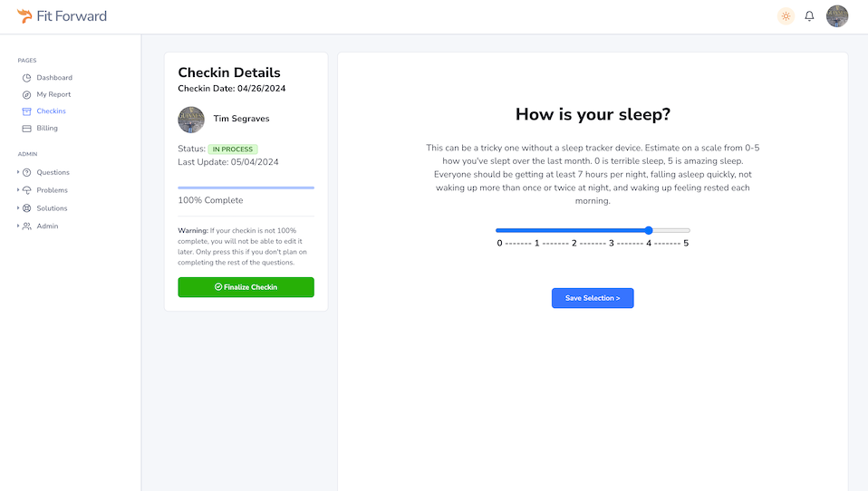Expand the Problems admin section
Image resolution: width=868 pixels, height=491 pixels.
[18, 190]
